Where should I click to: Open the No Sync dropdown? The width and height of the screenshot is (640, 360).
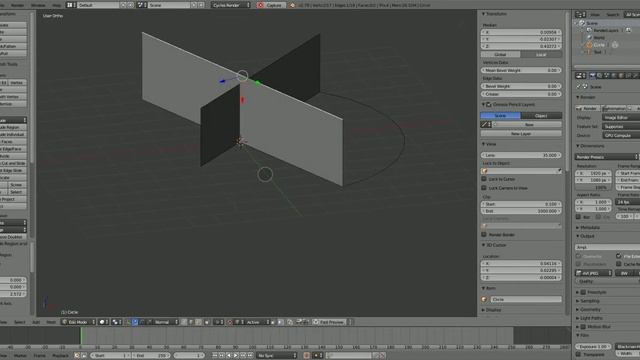pyautogui.click(x=276, y=356)
